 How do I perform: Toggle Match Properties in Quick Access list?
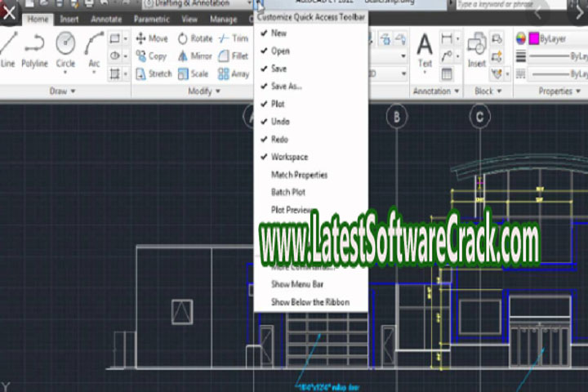point(299,175)
